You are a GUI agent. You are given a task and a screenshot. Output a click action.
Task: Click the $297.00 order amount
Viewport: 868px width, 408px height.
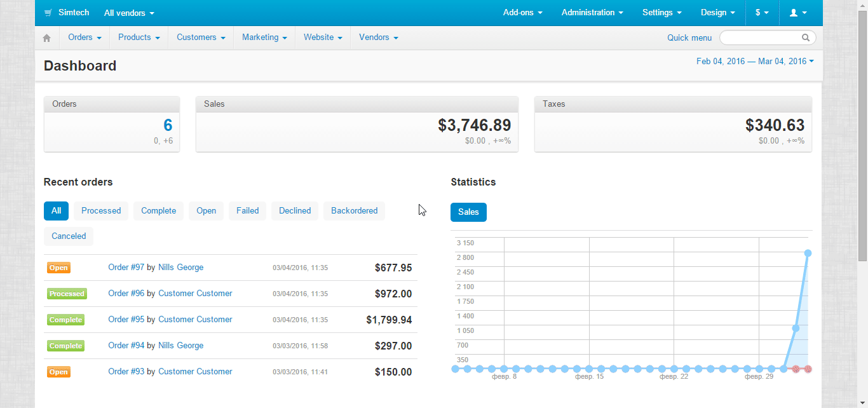tap(393, 346)
